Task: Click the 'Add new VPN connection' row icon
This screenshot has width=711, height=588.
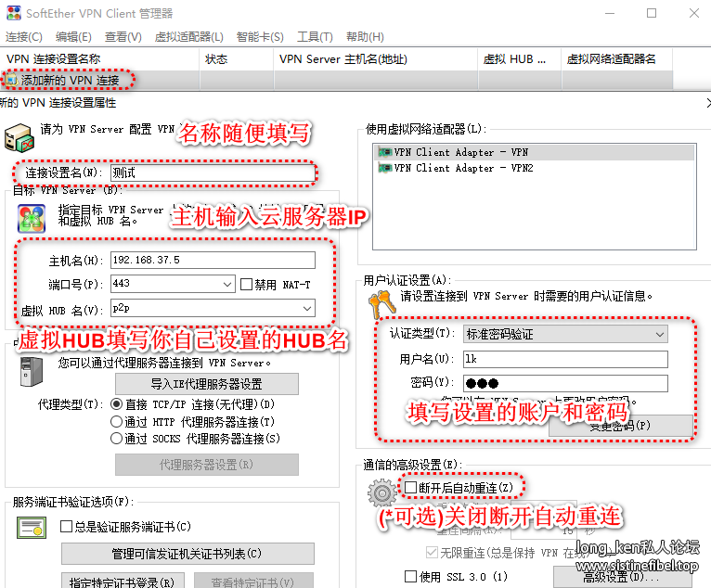Action: [x=11, y=81]
